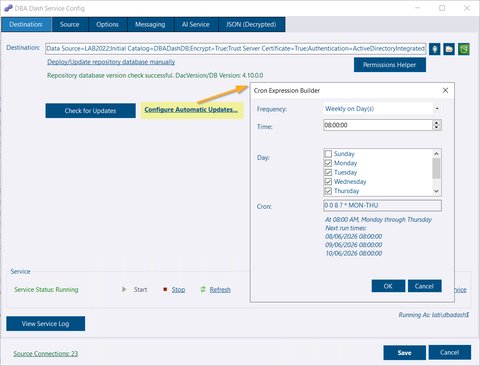Click Cancel in Cron Expression Builder
Viewport: 480px width, 366px height.
point(424,286)
